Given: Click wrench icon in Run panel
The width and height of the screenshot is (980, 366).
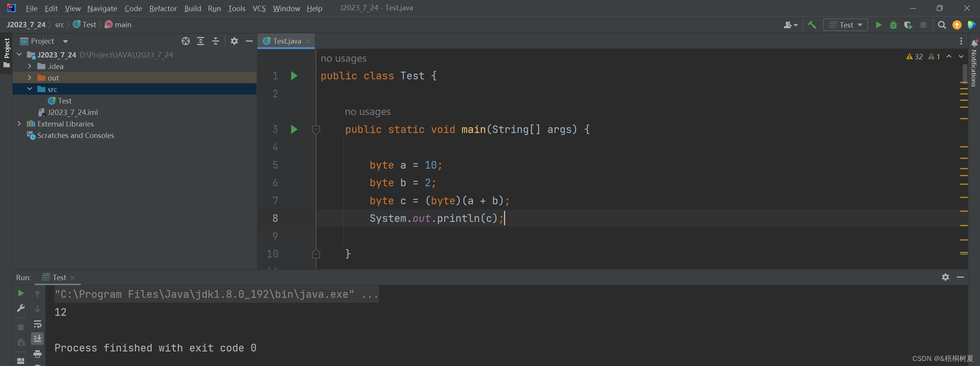Looking at the screenshot, I should tap(21, 309).
